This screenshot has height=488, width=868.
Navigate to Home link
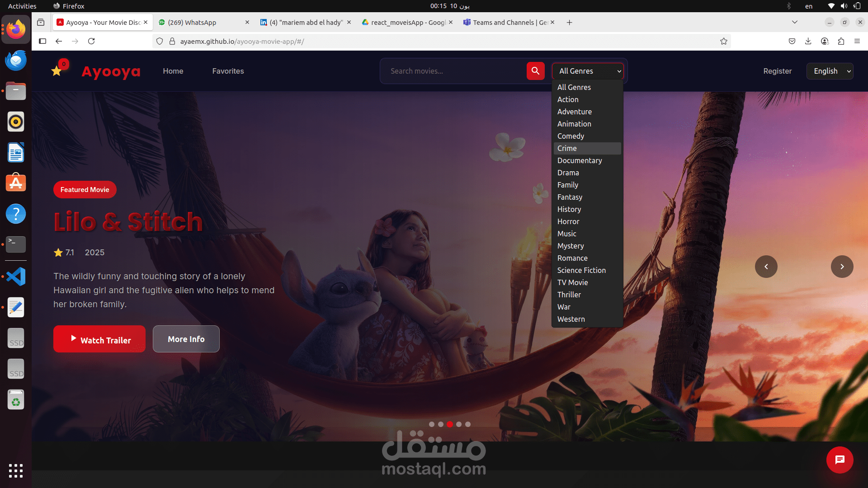pyautogui.click(x=173, y=71)
